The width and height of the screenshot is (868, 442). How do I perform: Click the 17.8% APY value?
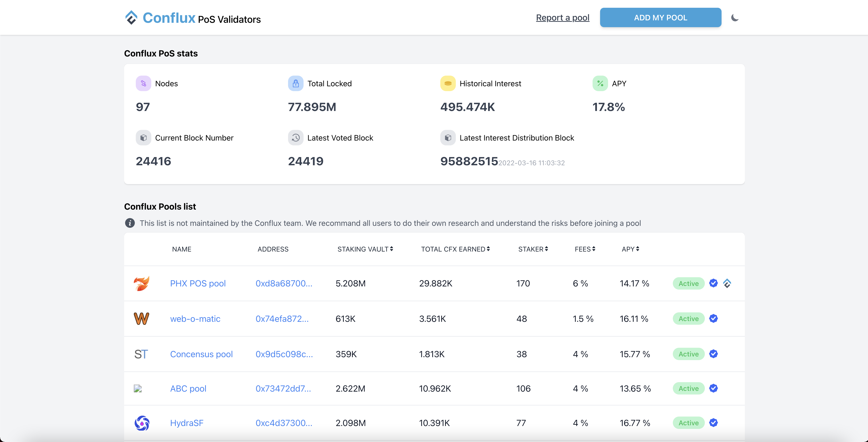[x=609, y=107]
